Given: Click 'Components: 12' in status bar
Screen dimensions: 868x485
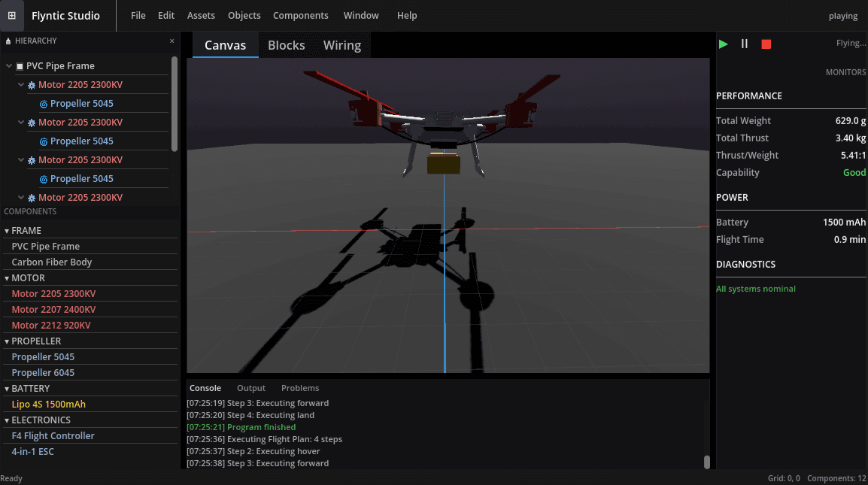Looking at the screenshot, I should 836,478.
